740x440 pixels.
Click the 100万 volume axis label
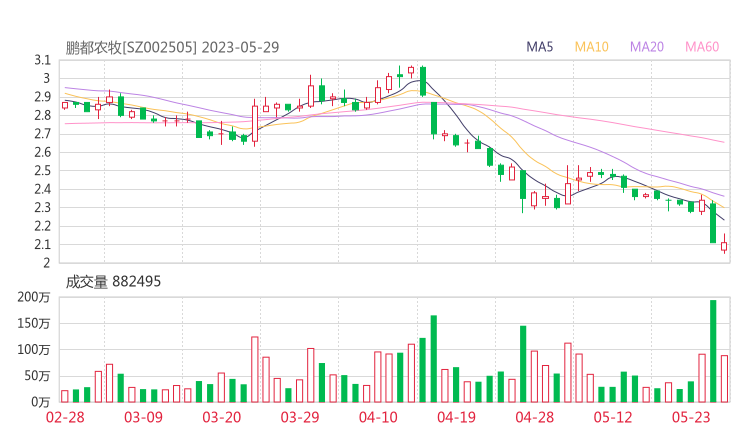point(34,350)
